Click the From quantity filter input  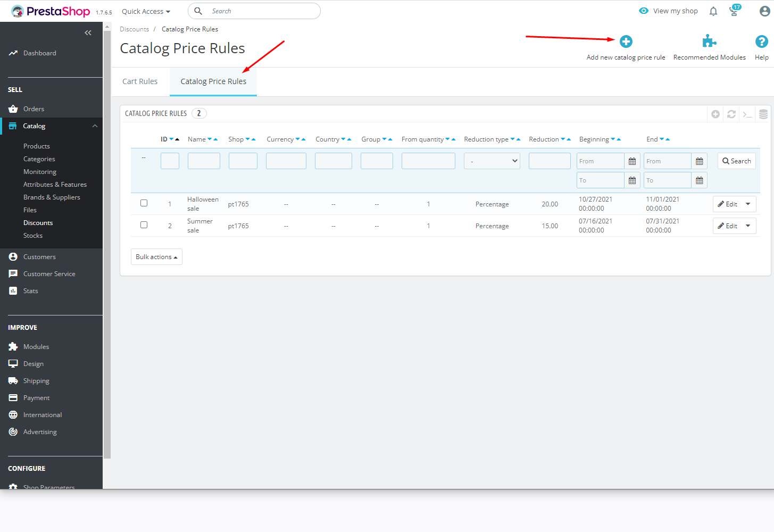coord(428,161)
